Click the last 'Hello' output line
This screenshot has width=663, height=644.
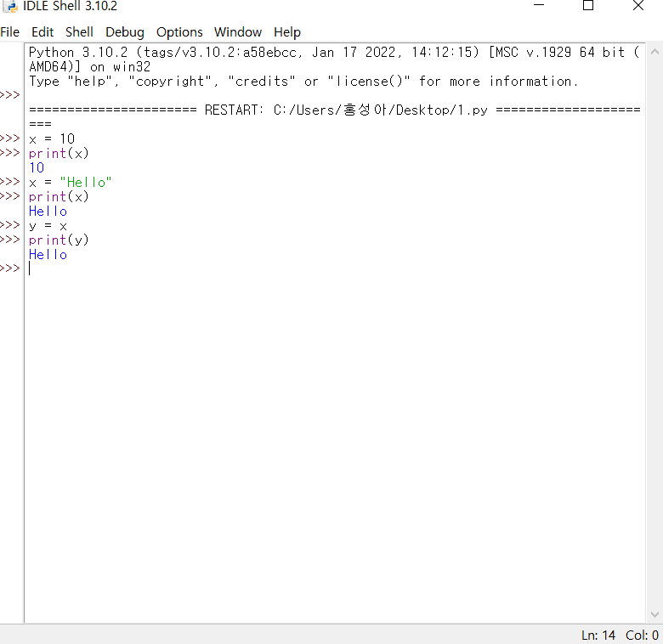tap(48, 254)
